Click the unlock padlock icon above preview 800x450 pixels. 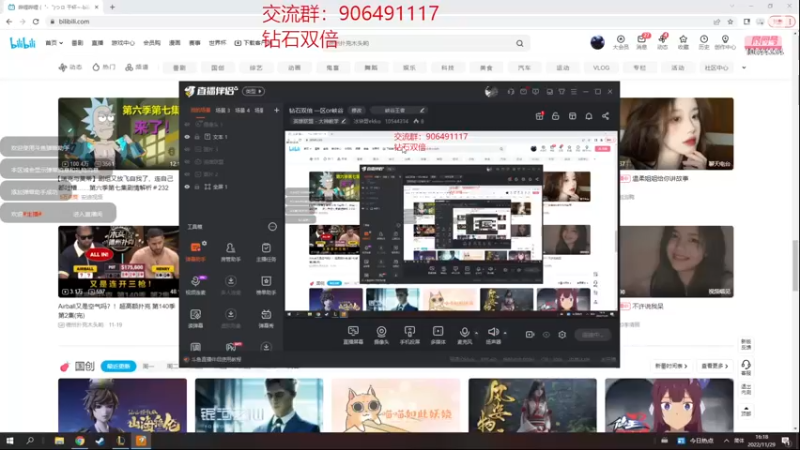coord(556,116)
